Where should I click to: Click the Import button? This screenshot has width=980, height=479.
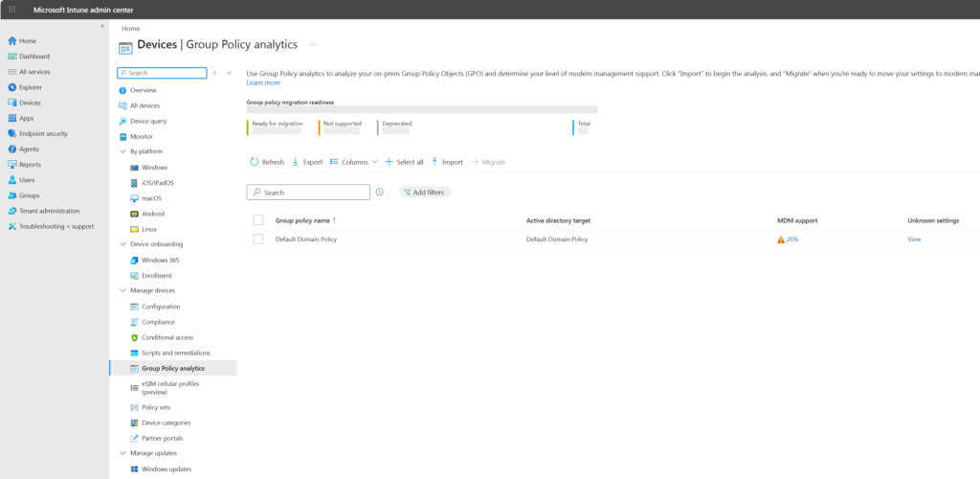pos(447,162)
